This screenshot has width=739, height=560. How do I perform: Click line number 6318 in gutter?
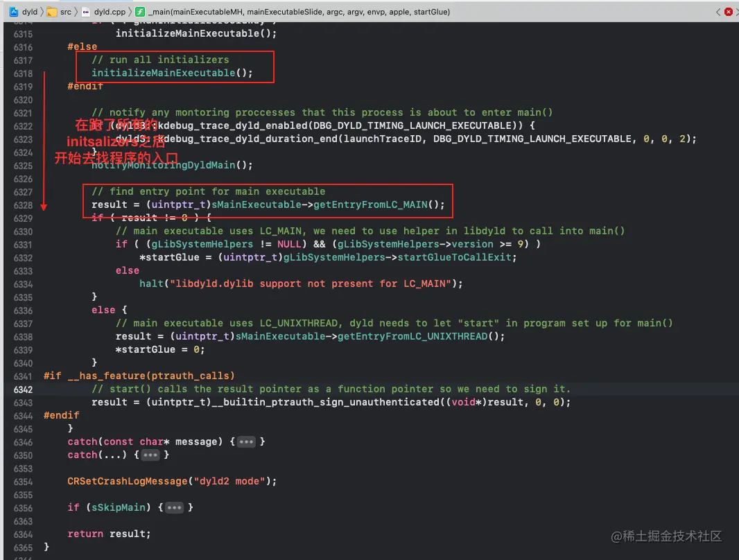click(x=23, y=73)
